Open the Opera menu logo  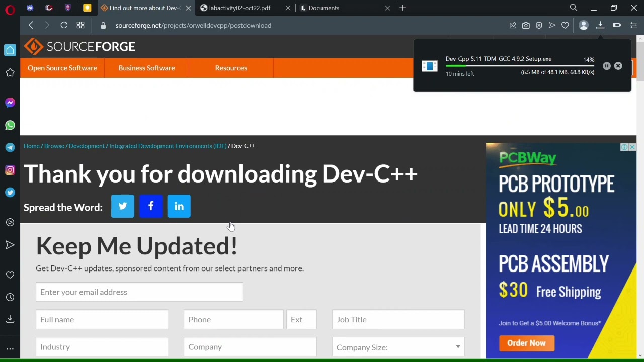10,10
